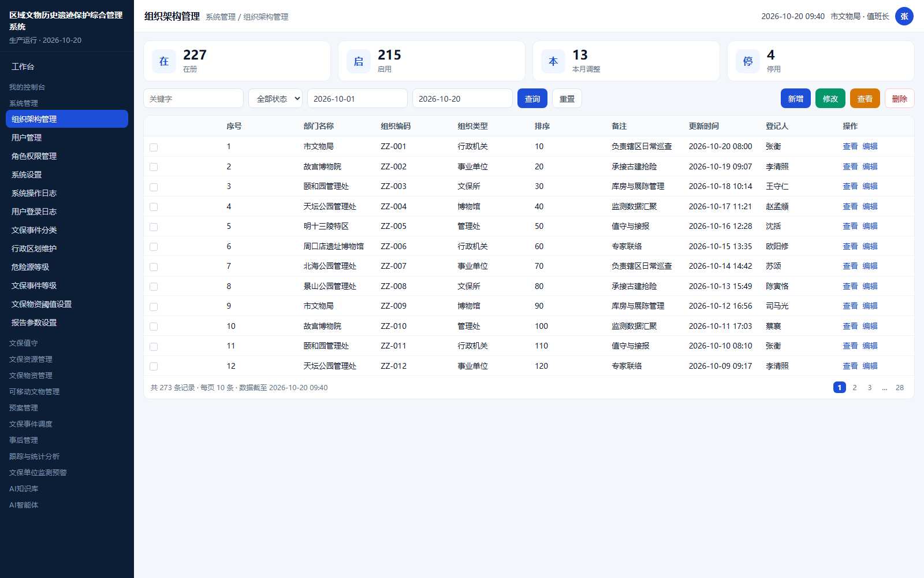The image size is (924, 578).
Task: Click the green 修改 button
Action: (x=830, y=98)
